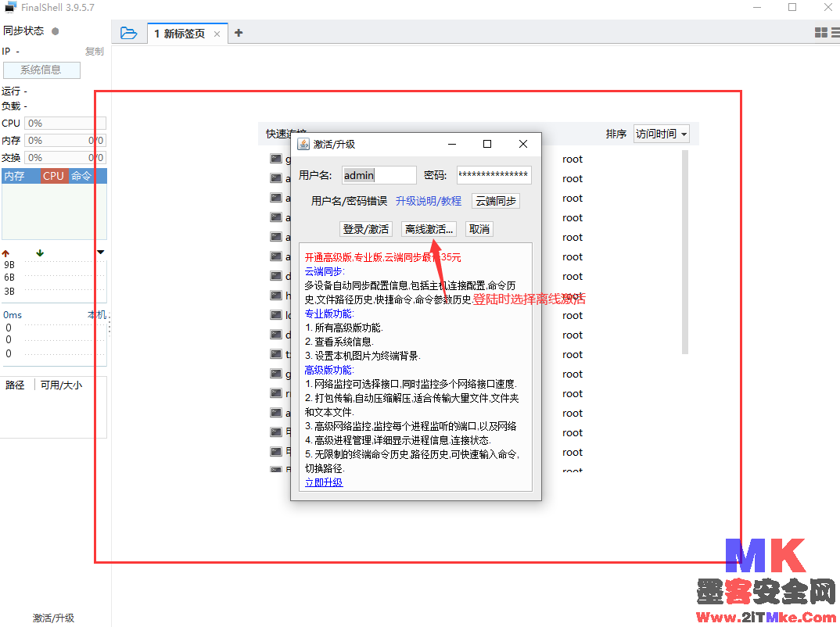Minimize the 激活/升级 dialog

tap(452, 144)
